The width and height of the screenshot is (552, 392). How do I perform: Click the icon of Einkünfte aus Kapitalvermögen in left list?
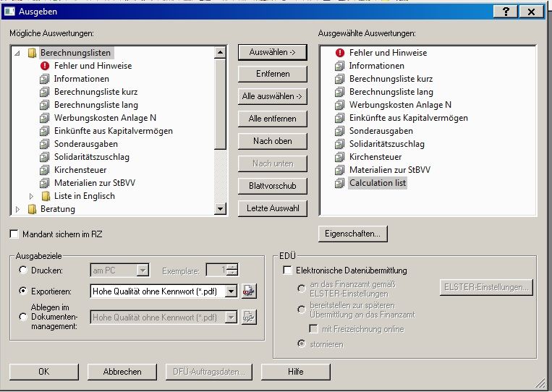pos(44,131)
